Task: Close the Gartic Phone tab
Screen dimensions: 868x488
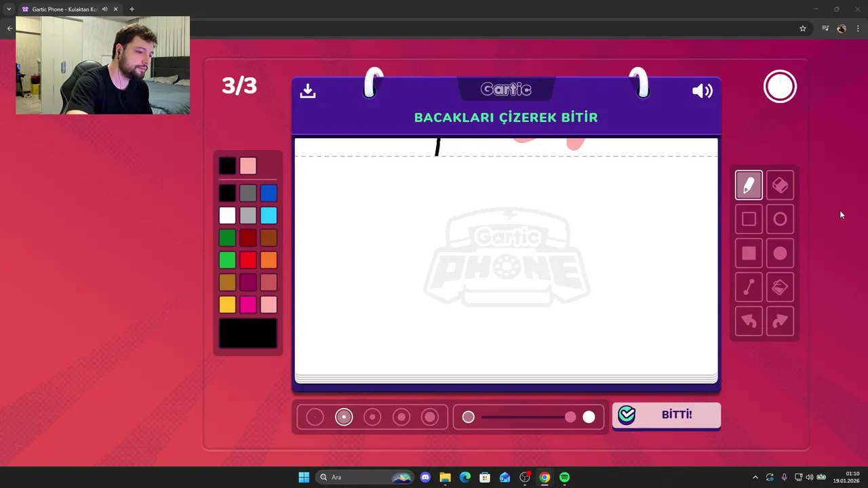Action: pos(115,9)
